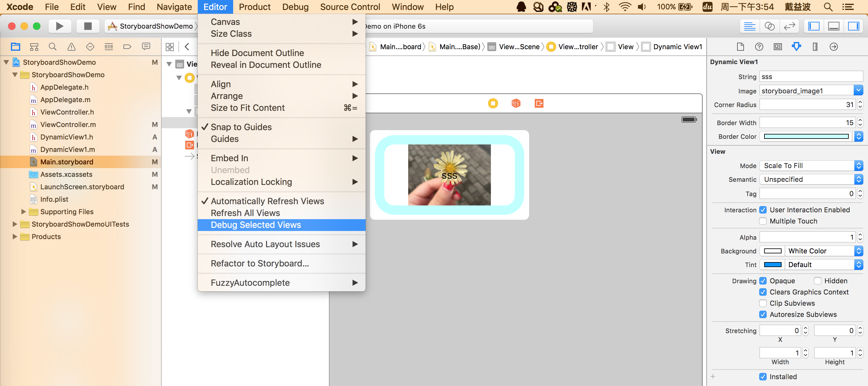Show the Identity inspector
The height and width of the screenshot is (386, 868).
coord(778,47)
